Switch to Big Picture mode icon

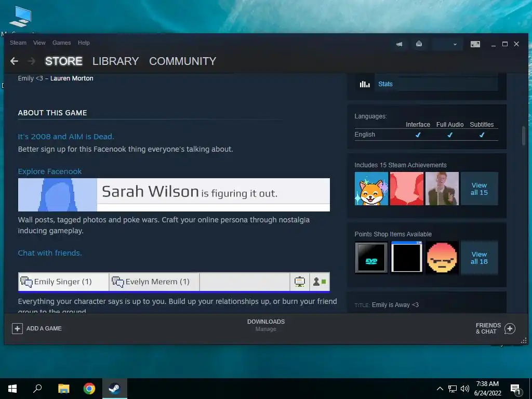475,44
